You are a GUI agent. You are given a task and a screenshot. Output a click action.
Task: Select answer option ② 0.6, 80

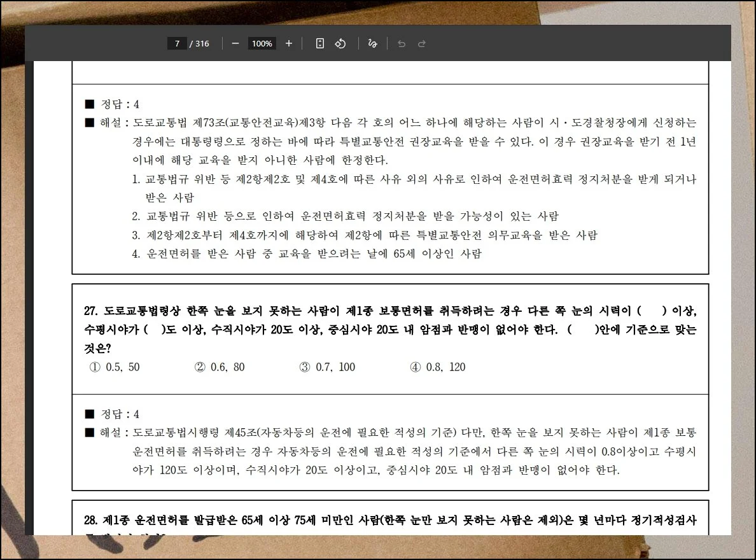pyautogui.click(x=220, y=367)
